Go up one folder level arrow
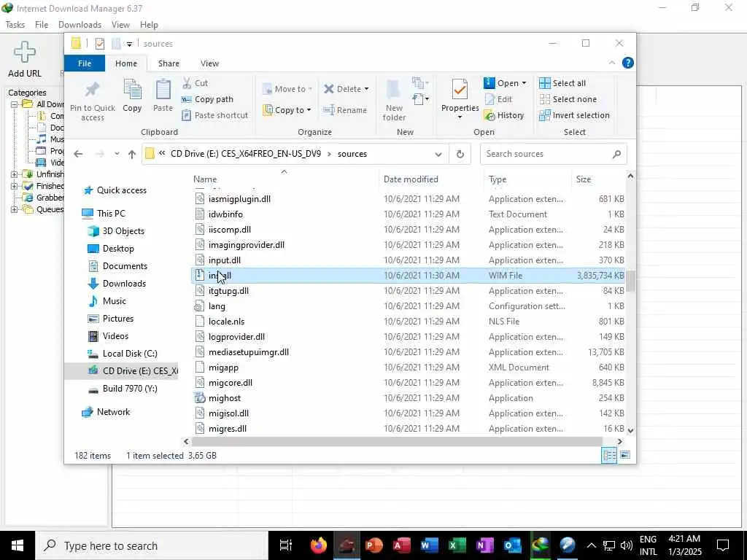The image size is (747, 560). coord(132,154)
